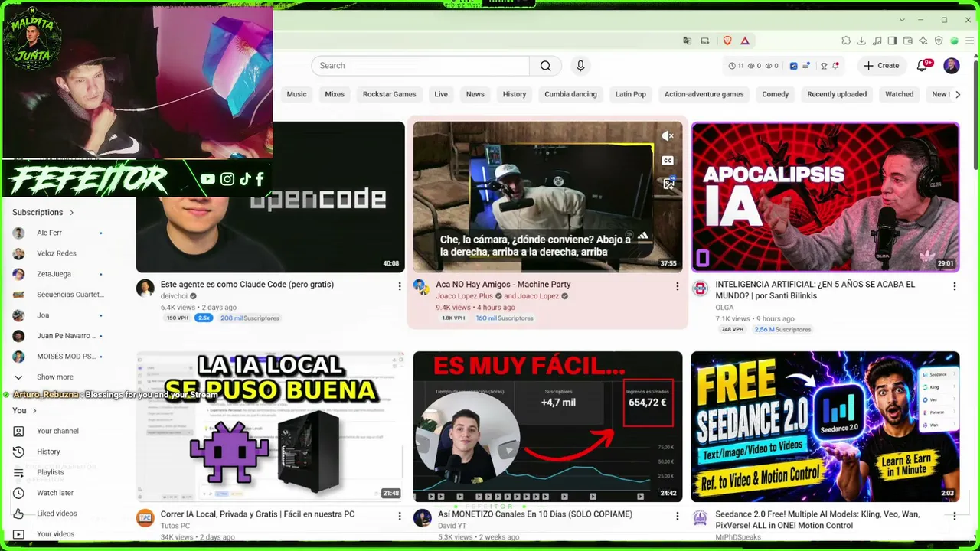Screen dimensions: 980x551
Task: Open Watch later in the sidebar
Action: point(55,494)
